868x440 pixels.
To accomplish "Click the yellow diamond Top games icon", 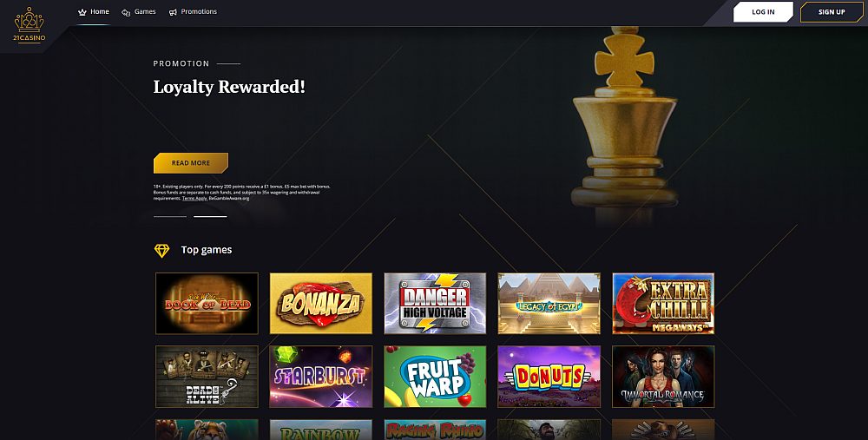I will 161,251.
